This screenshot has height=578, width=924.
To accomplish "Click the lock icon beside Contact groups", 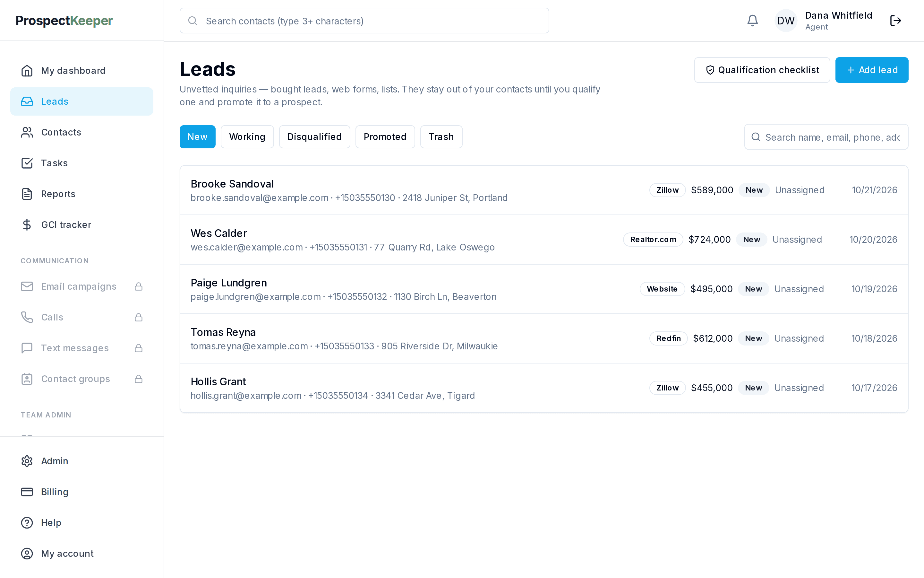I will coord(139,379).
